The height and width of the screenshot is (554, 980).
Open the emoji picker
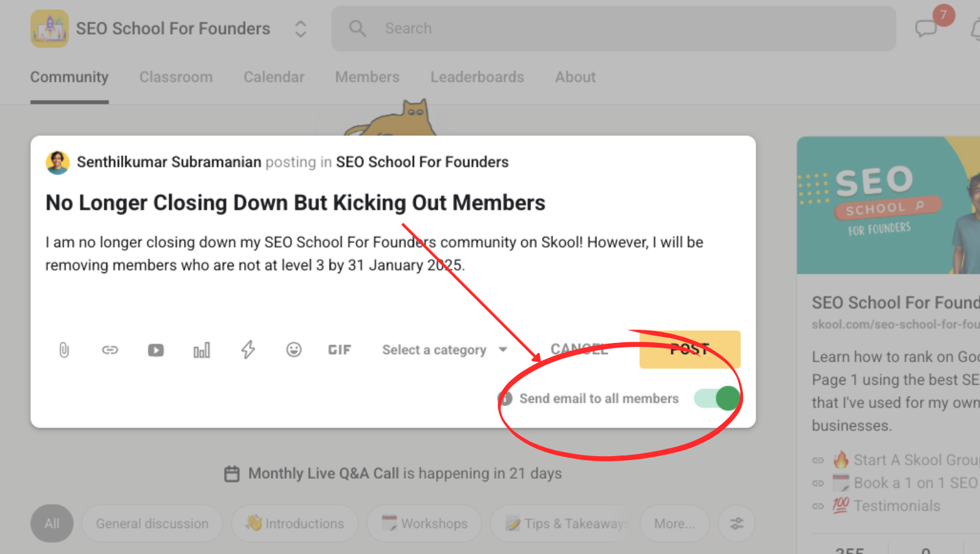(294, 350)
